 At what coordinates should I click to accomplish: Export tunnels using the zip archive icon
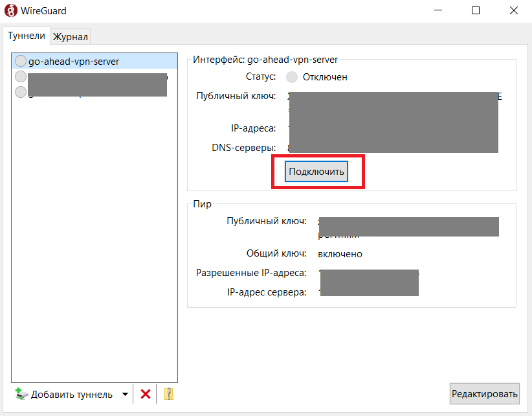pos(169,394)
